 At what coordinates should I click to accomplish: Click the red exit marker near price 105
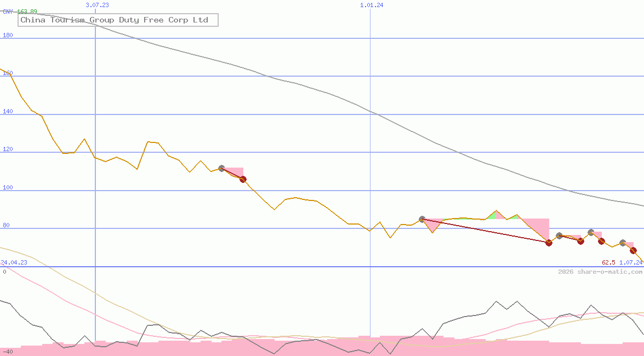click(243, 179)
